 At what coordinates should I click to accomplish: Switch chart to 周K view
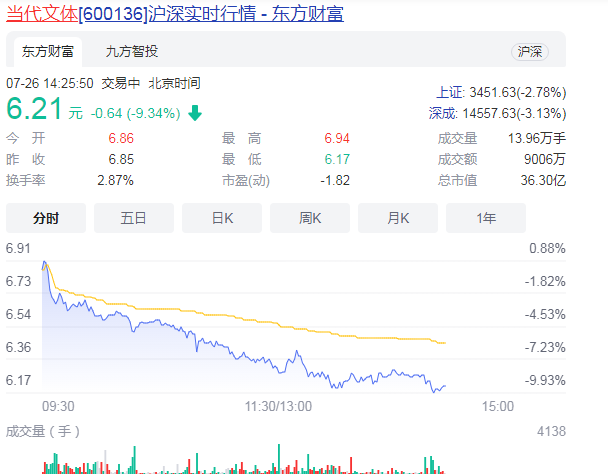pos(310,217)
